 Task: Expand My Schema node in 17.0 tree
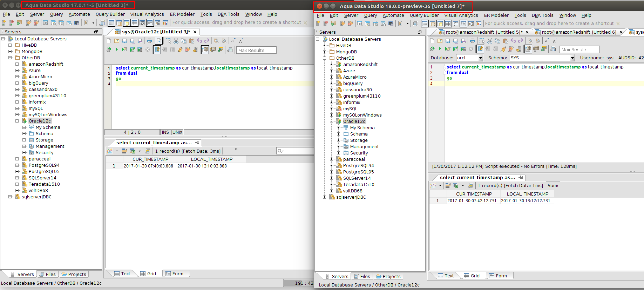pos(24,127)
